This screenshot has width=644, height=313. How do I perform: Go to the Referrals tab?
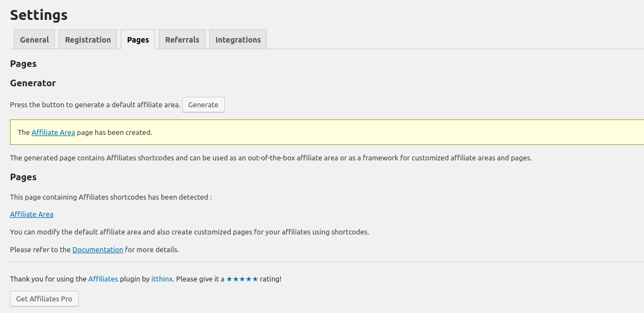182,39
